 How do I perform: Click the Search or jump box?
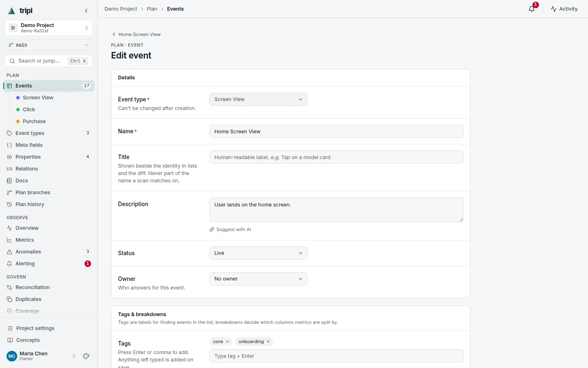coord(49,61)
